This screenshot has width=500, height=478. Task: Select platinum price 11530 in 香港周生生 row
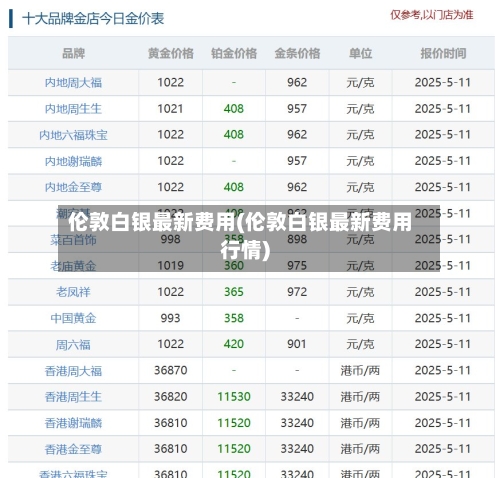point(234,396)
